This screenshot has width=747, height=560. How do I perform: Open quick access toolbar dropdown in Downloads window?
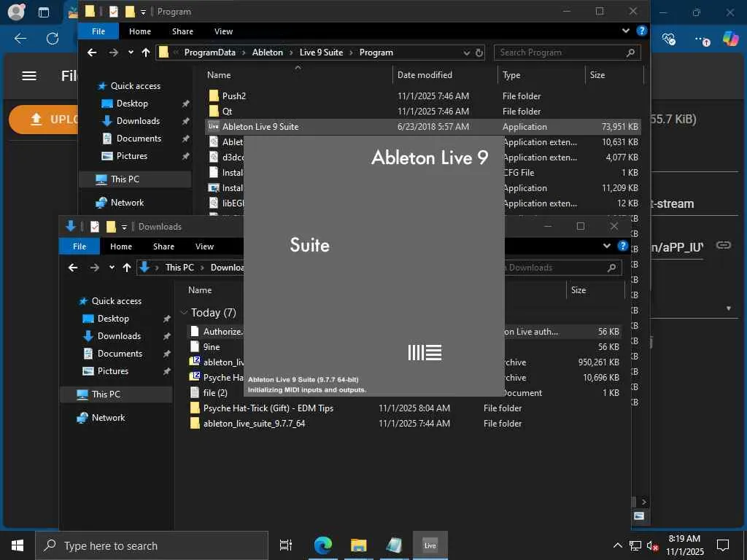click(x=124, y=227)
